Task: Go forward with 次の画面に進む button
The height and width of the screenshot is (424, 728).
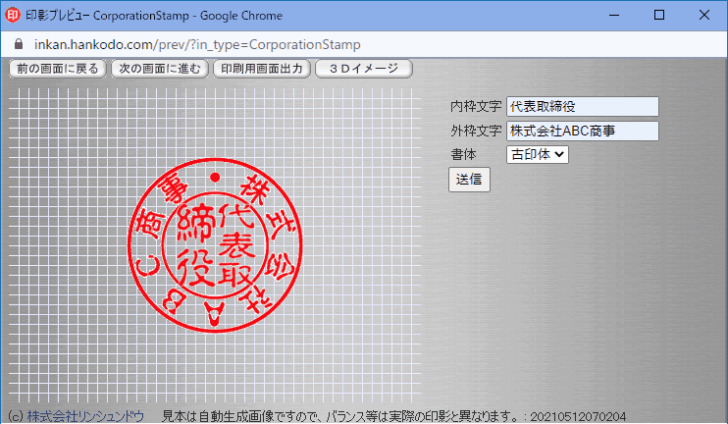Action: [159, 69]
